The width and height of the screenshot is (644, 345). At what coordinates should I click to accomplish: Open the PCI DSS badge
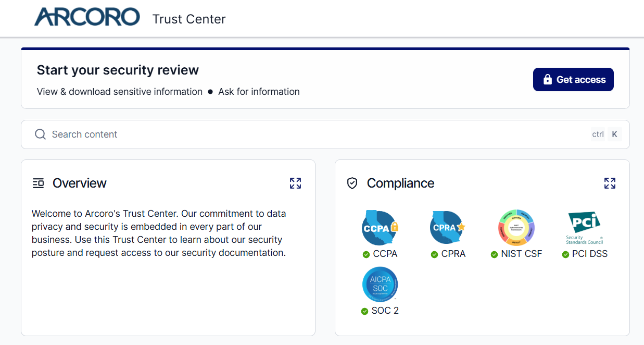point(585,228)
